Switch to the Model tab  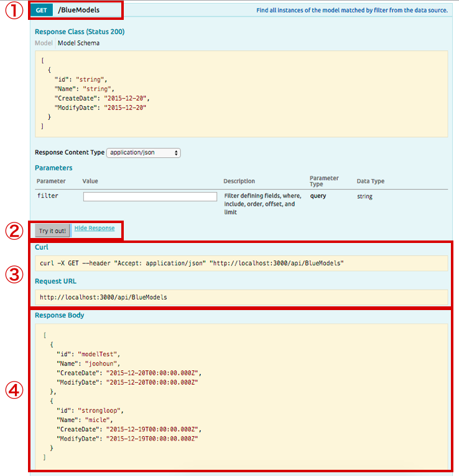[44, 43]
